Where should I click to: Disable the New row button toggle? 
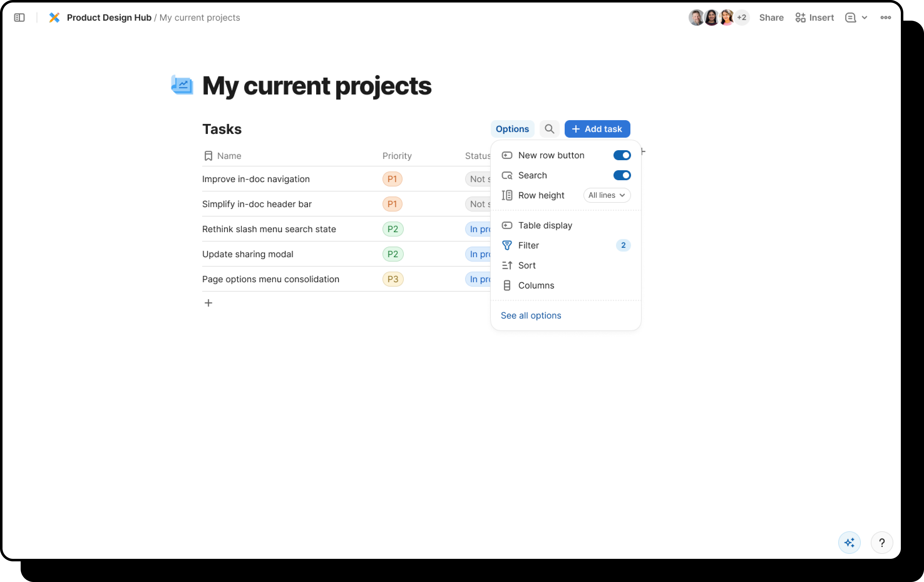click(x=622, y=156)
